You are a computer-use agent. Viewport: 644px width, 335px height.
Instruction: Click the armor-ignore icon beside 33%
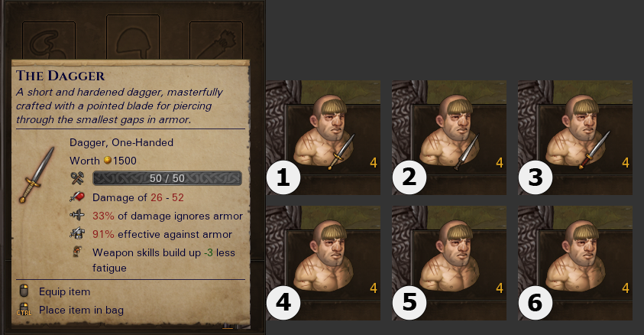pyautogui.click(x=77, y=216)
